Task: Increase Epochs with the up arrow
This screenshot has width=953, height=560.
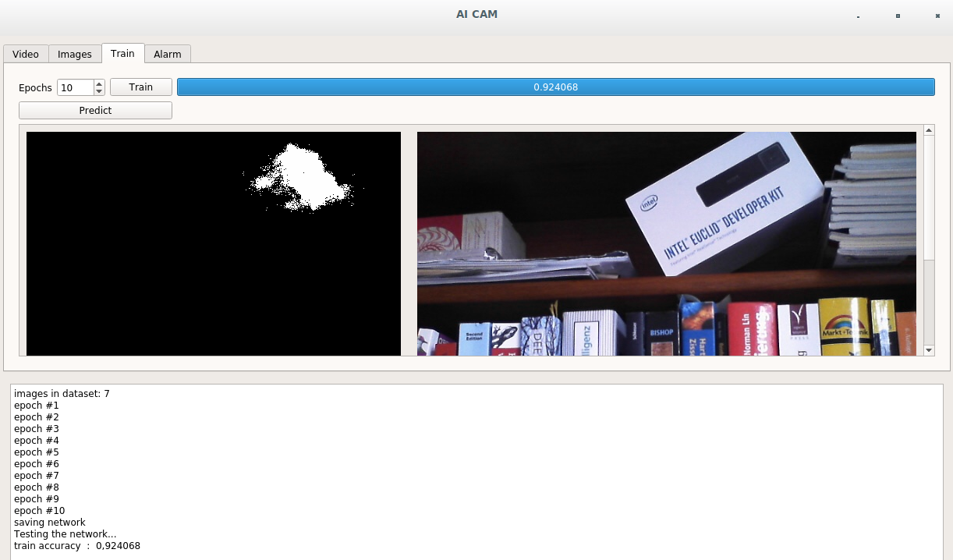Action: click(x=99, y=83)
